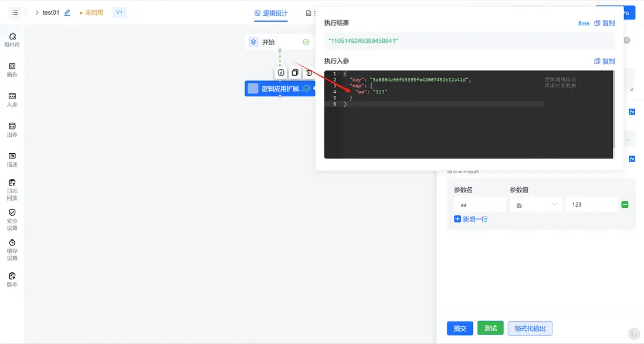The image size is (644, 344).
Task: Run the 测试 test button
Action: (490, 328)
